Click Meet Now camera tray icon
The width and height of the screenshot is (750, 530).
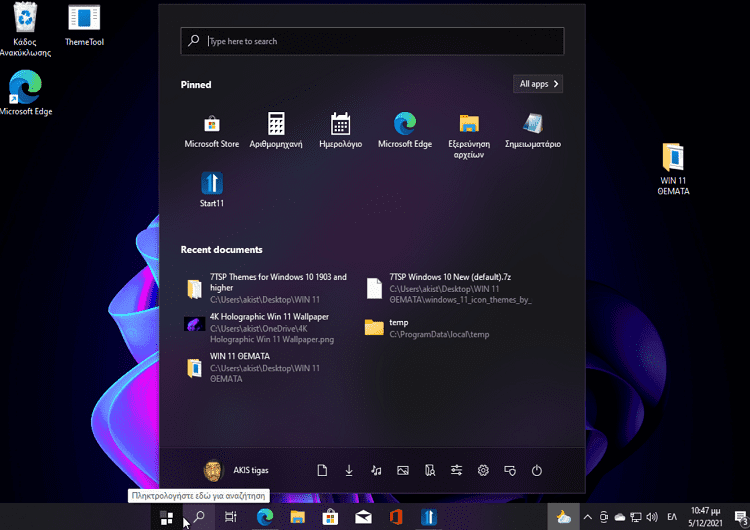[x=604, y=517]
